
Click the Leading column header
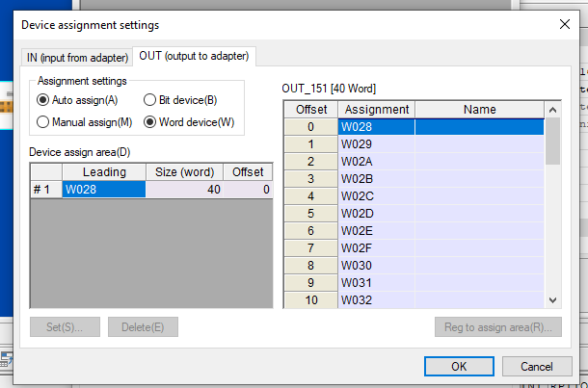(104, 172)
